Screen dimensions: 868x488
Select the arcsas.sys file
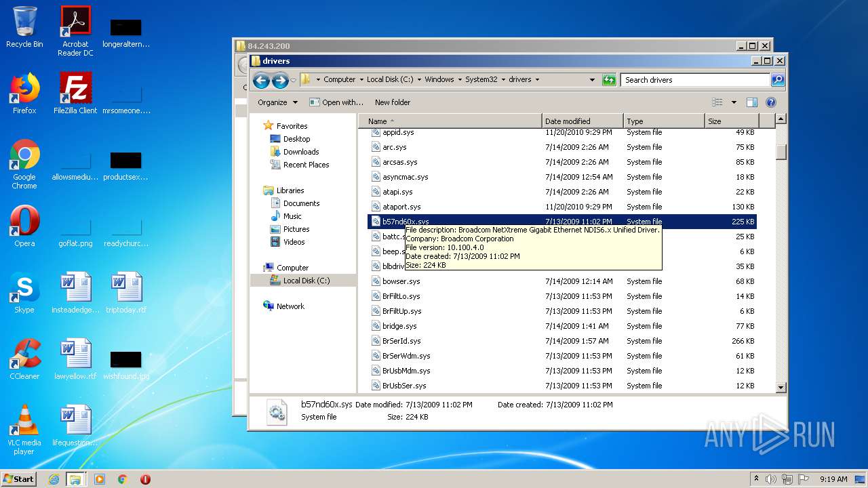click(x=399, y=162)
